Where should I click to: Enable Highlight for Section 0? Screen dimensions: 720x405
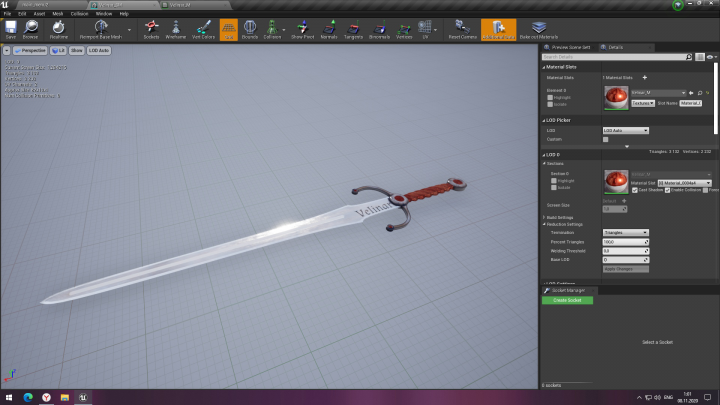pos(554,181)
